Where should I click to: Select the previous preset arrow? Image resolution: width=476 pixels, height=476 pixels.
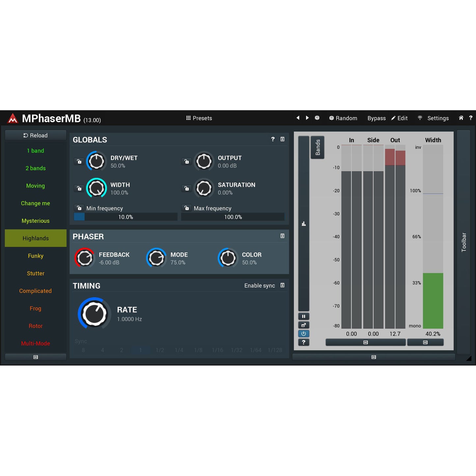coord(298,118)
